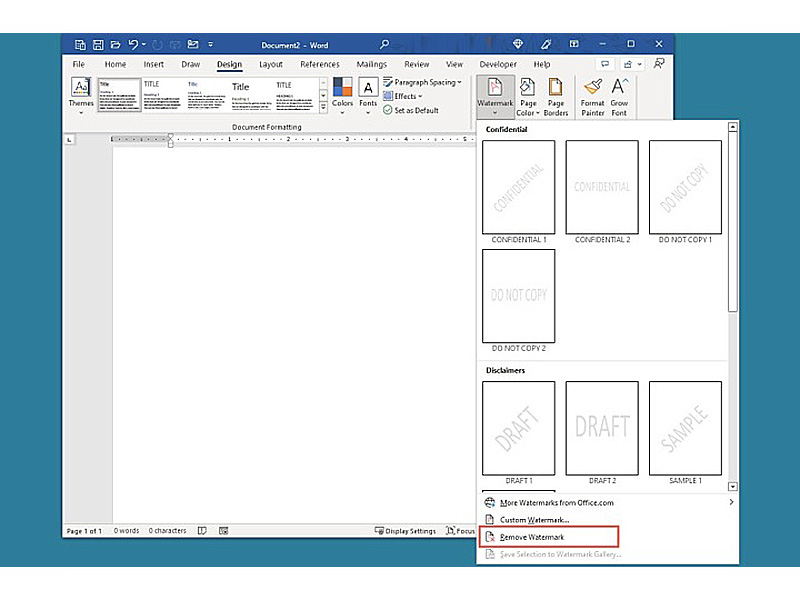800x600 pixels.
Task: Click the Grow Font button
Action: pos(619,97)
